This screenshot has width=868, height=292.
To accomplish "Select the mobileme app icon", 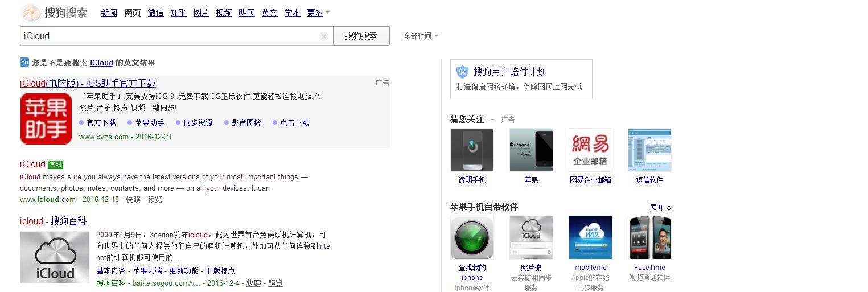I will (590, 237).
